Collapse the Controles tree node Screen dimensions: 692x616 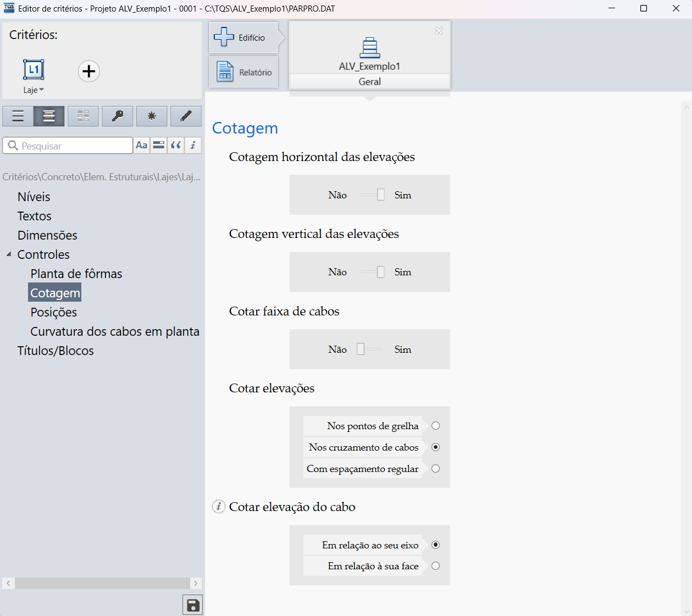(9, 254)
